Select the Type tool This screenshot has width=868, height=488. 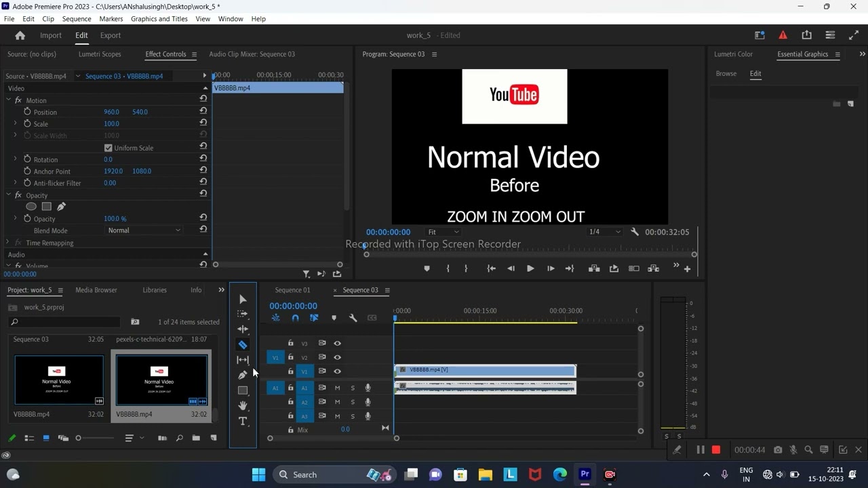tap(243, 421)
